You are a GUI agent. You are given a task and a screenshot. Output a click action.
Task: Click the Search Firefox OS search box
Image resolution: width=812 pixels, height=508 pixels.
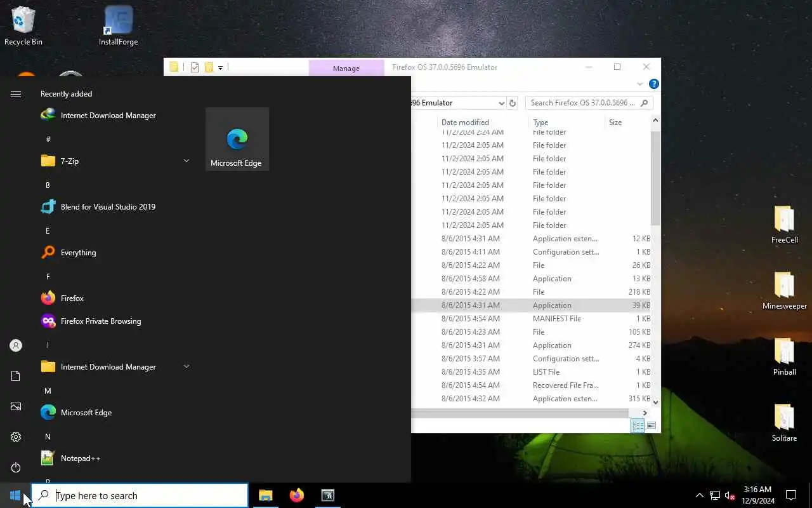588,103
